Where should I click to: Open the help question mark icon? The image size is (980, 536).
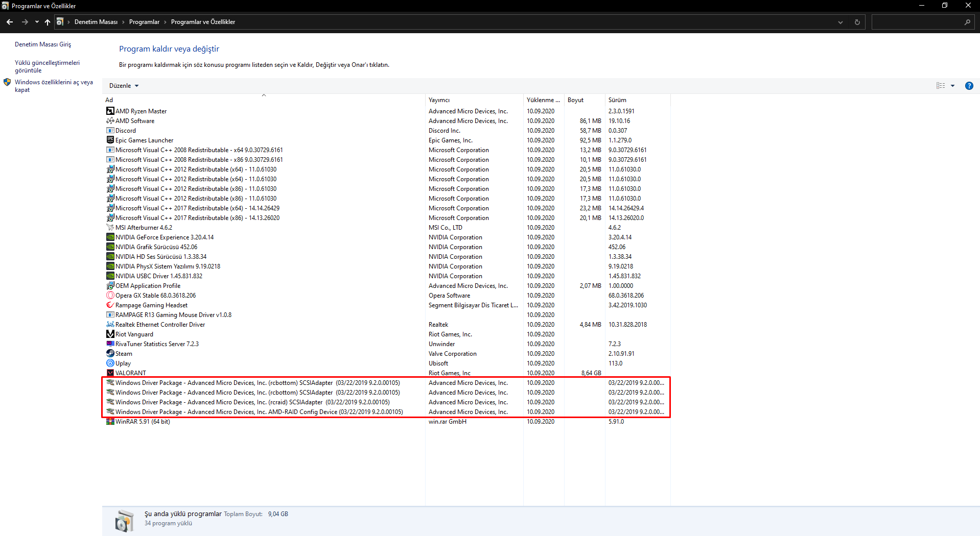[969, 86]
